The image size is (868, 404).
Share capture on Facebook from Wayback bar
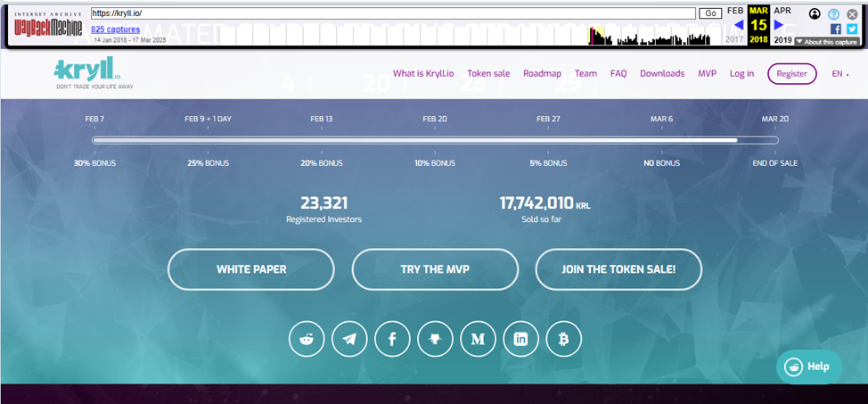click(836, 29)
